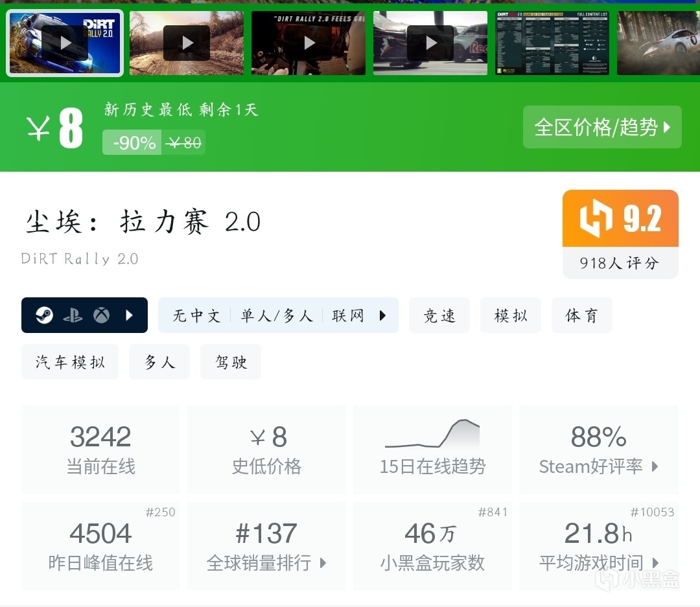The image size is (700, 607).
Task: Open Steam好评率 88% details
Action: 599,450
